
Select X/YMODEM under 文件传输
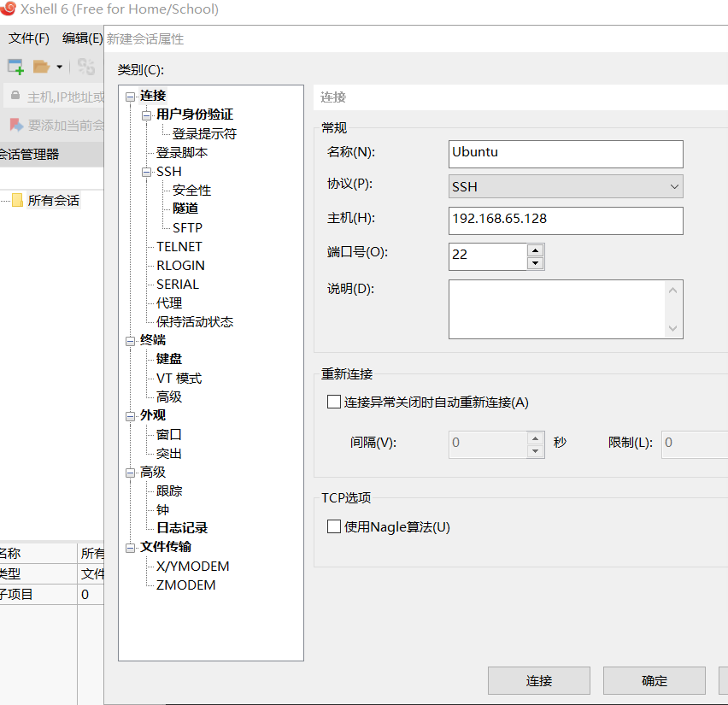pyautogui.click(x=192, y=566)
